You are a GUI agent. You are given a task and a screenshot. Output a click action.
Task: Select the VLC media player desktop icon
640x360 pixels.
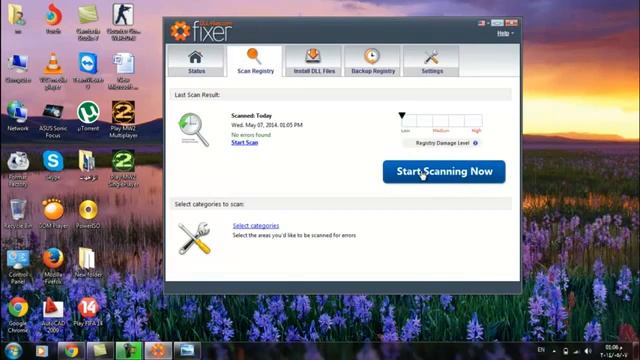point(53,70)
